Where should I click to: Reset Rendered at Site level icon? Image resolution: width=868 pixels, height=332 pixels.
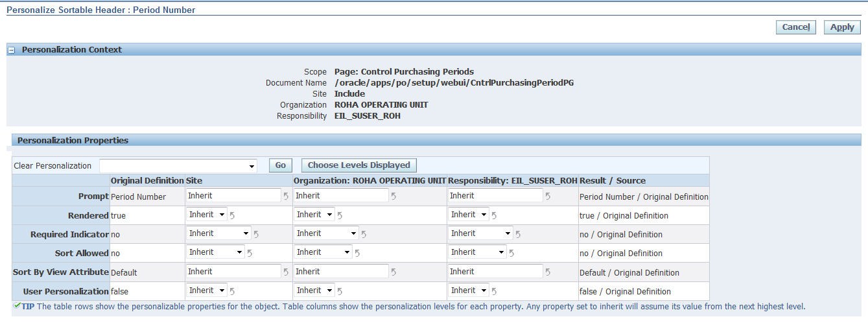[x=233, y=215]
